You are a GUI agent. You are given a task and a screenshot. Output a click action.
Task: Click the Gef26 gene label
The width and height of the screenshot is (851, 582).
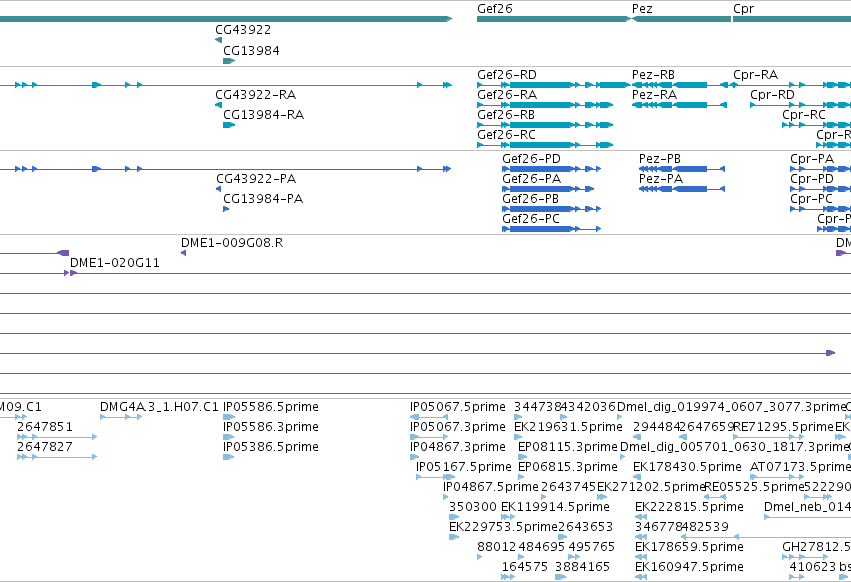click(494, 9)
